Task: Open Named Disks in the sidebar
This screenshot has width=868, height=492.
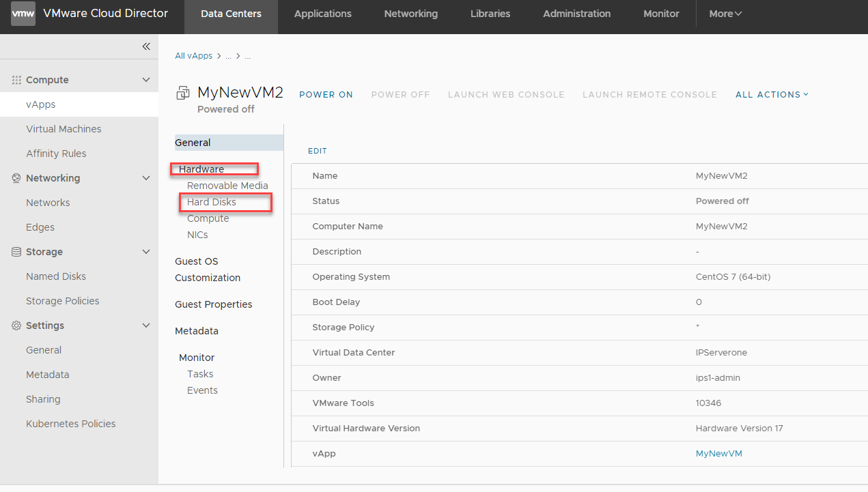Action: point(56,276)
